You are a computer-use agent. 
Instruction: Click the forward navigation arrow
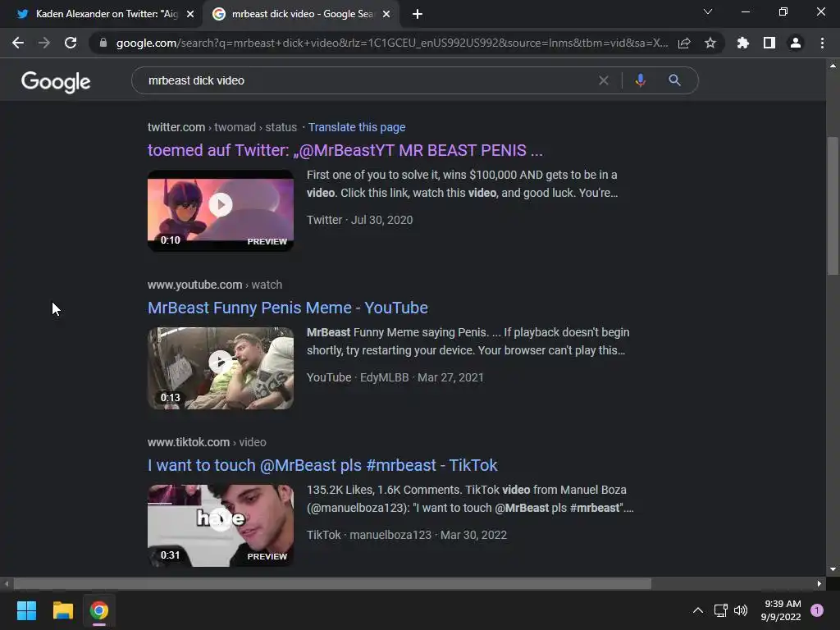pyautogui.click(x=44, y=43)
